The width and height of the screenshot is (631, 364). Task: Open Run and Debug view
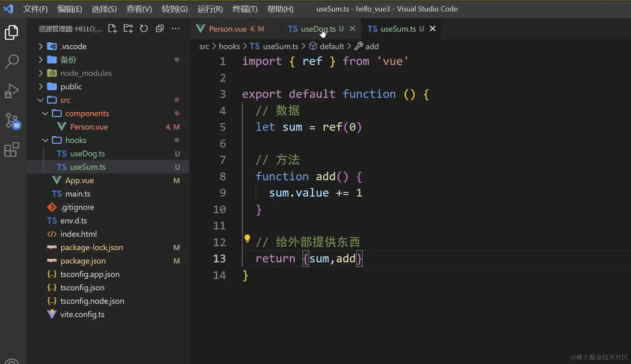click(x=12, y=91)
